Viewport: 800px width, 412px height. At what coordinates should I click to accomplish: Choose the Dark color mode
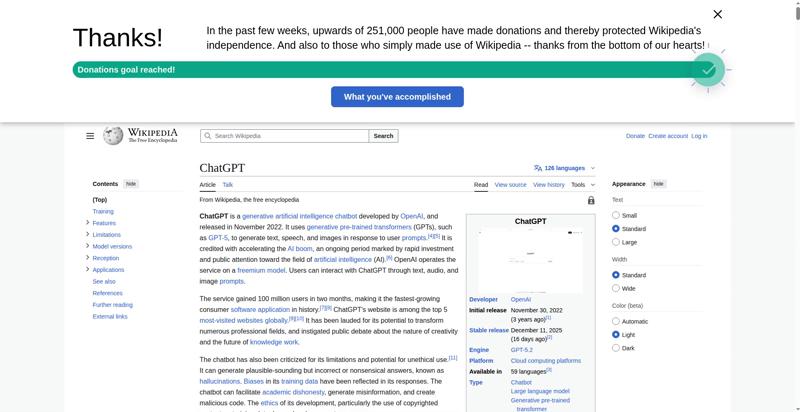(x=616, y=348)
